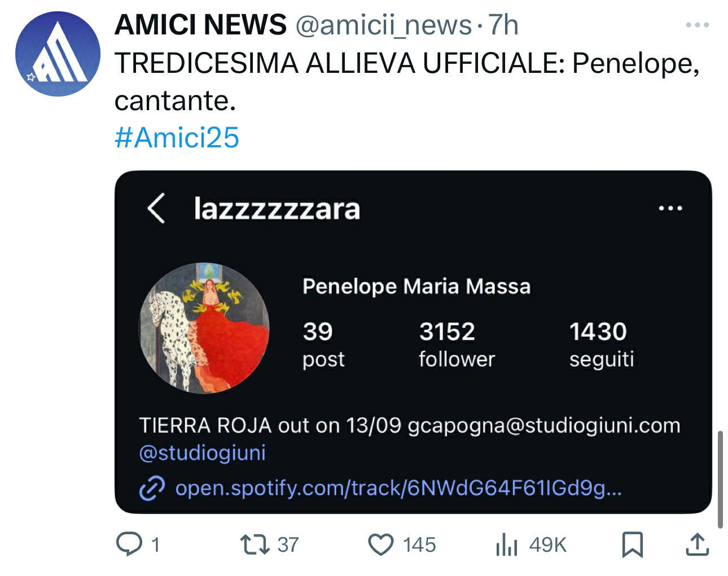Like the tweet with the heart icon
This screenshot has width=728, height=576.
point(381,545)
